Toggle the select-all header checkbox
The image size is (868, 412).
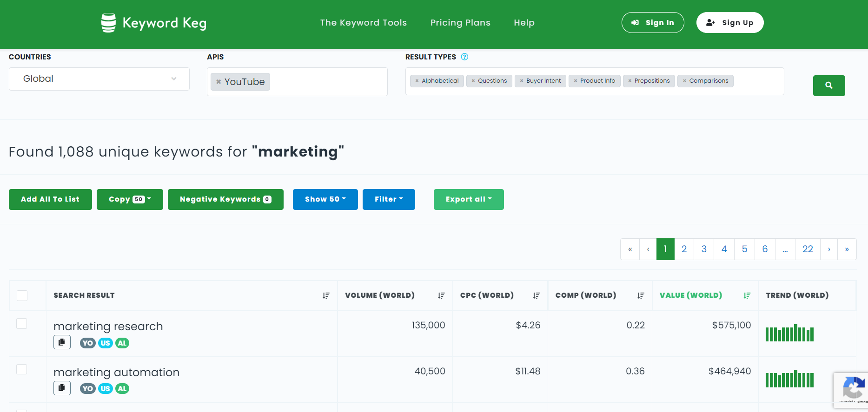tap(22, 295)
